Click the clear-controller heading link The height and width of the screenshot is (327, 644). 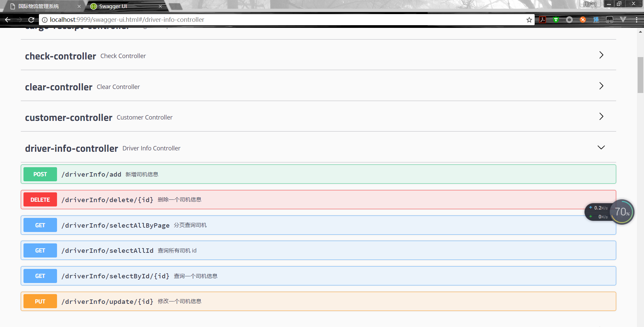[x=59, y=87]
